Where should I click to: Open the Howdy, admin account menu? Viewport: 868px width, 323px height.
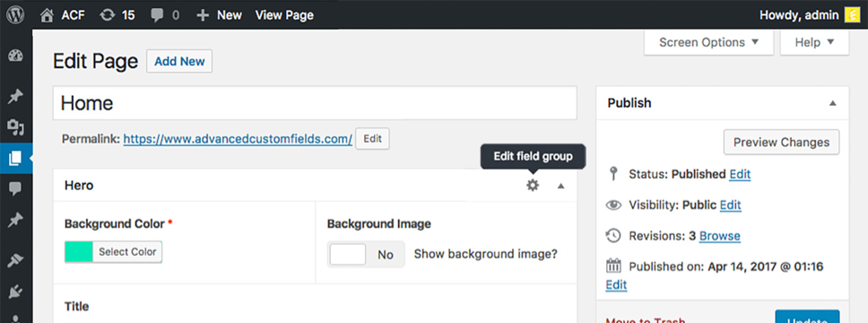[x=799, y=15]
